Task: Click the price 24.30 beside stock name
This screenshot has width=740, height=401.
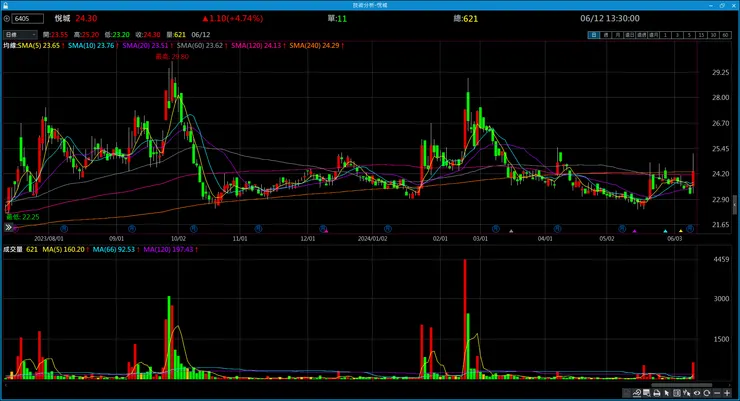Action: click(x=86, y=18)
